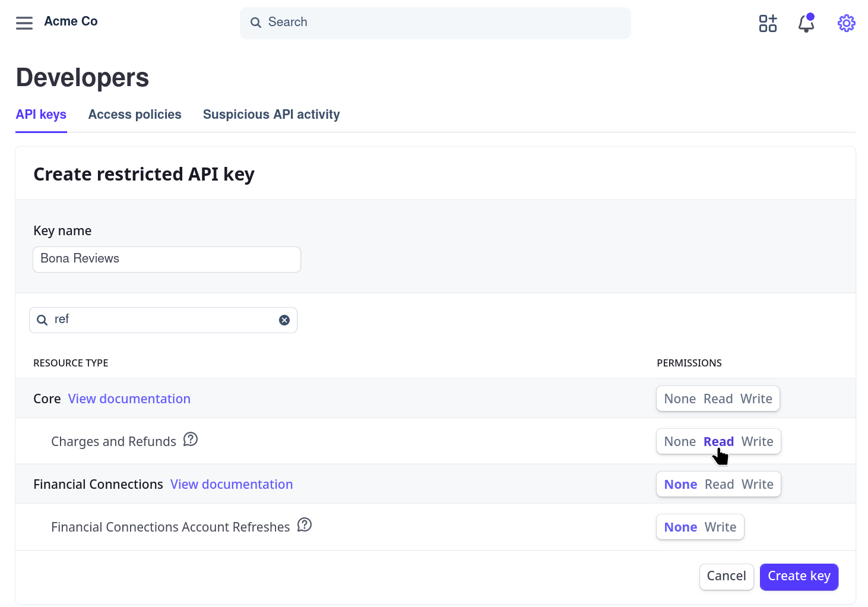Set Account Refreshes permission to None
Image resolution: width=868 pixels, height=607 pixels.
coord(680,527)
